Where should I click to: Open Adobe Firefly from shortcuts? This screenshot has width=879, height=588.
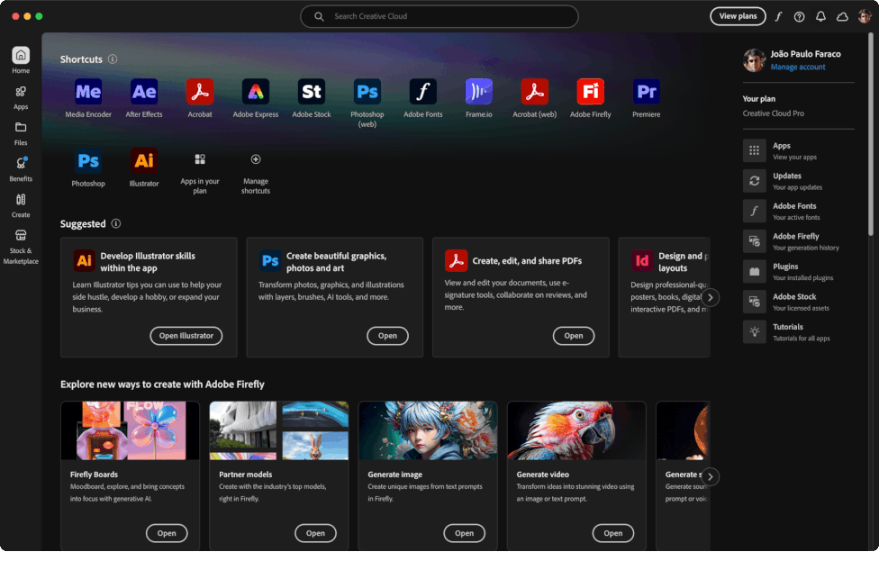pos(590,90)
